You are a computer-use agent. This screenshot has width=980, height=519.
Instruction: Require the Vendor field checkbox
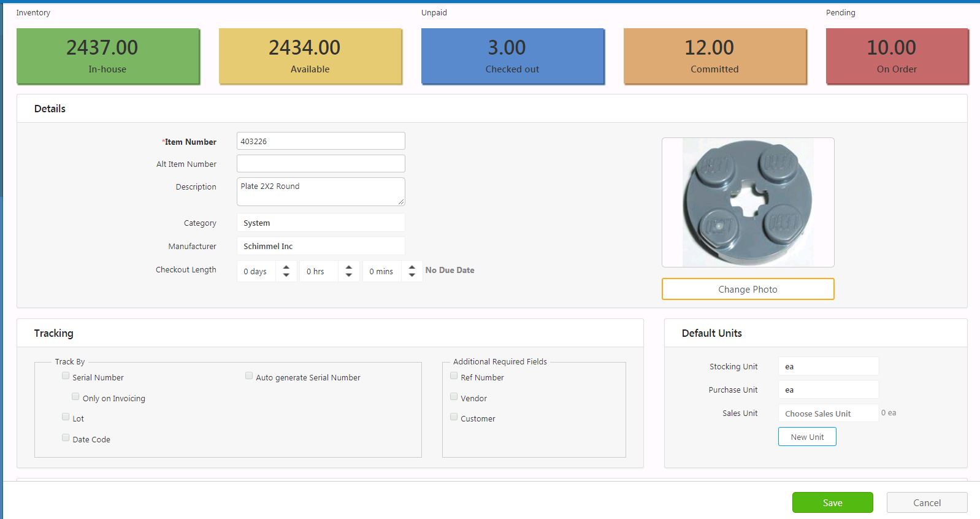click(x=454, y=397)
